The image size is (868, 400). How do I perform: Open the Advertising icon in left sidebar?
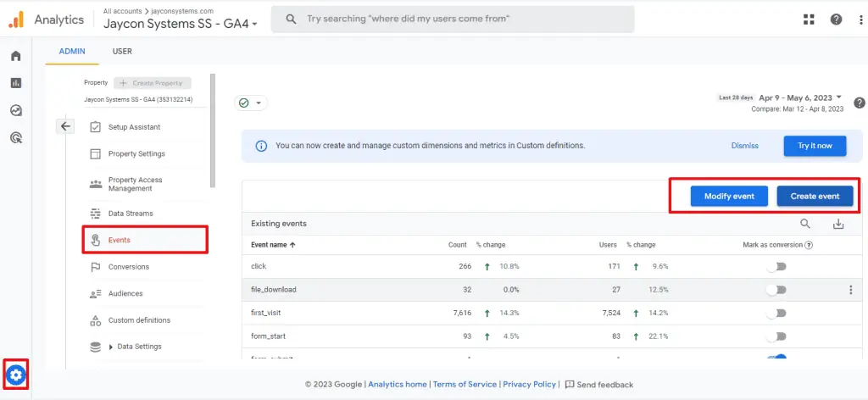(15, 136)
